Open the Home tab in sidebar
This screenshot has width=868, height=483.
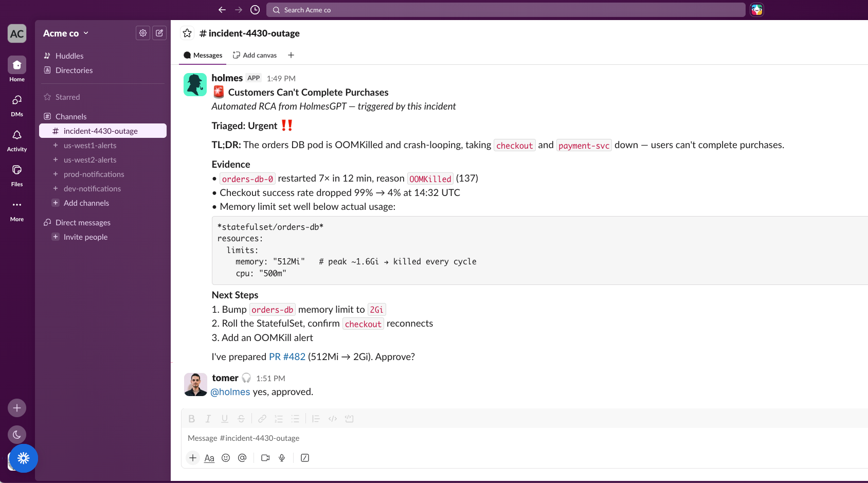tap(17, 69)
